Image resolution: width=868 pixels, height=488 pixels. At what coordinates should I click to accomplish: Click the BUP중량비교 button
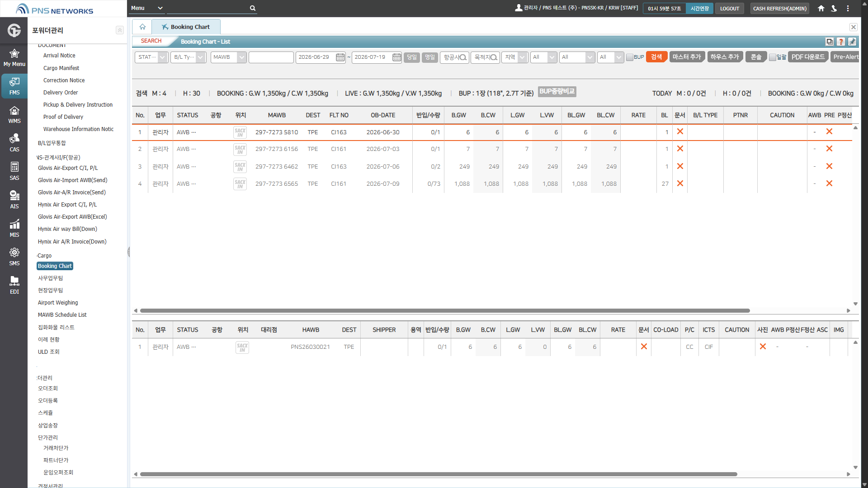[557, 92]
